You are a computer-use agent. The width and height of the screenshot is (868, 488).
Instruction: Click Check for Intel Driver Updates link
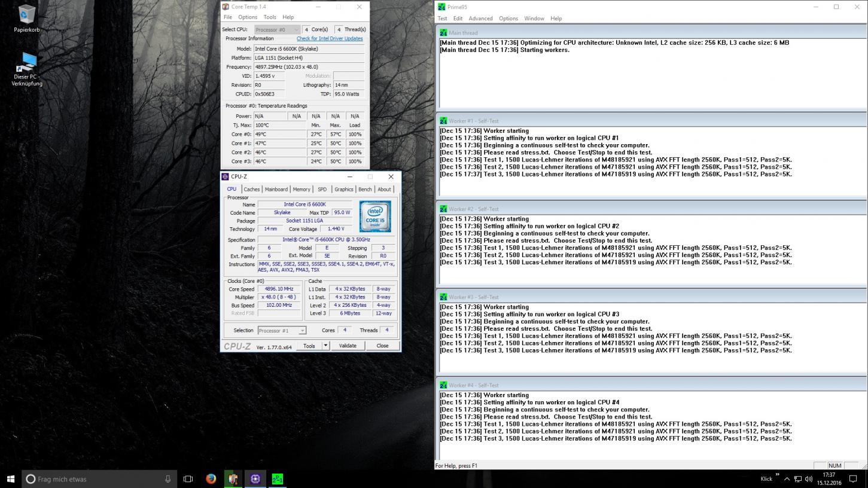pyautogui.click(x=330, y=38)
